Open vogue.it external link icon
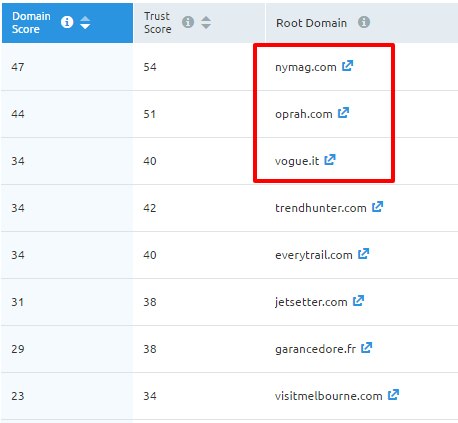Viewport: 458px width, 423px height. [x=330, y=160]
